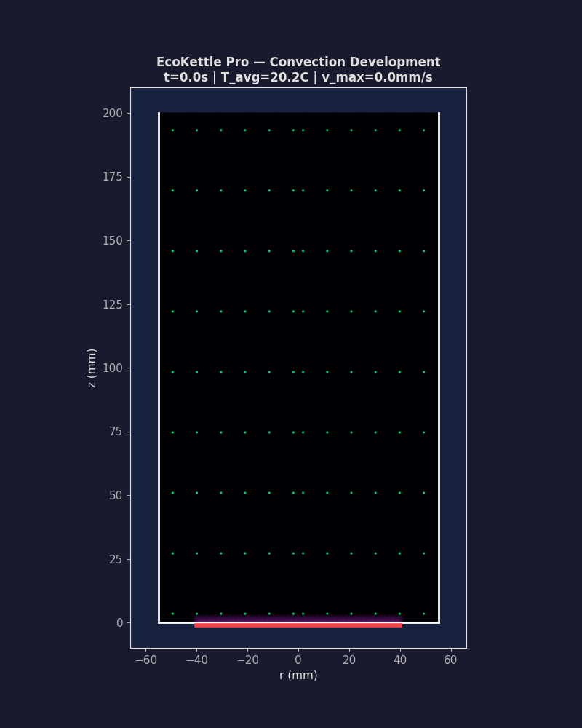This screenshot has height=728, width=582.
Task: Click the 125 tick label on z axis
Action: pos(112,304)
